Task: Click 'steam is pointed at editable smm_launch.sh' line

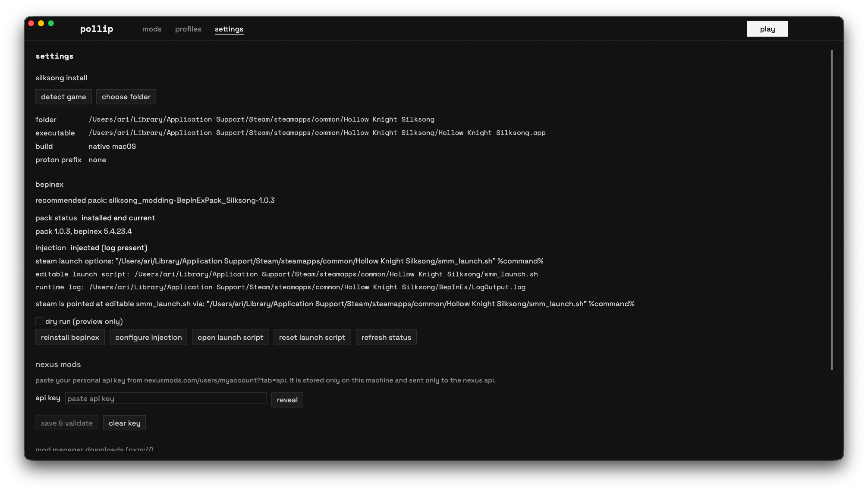Action: [335, 304]
